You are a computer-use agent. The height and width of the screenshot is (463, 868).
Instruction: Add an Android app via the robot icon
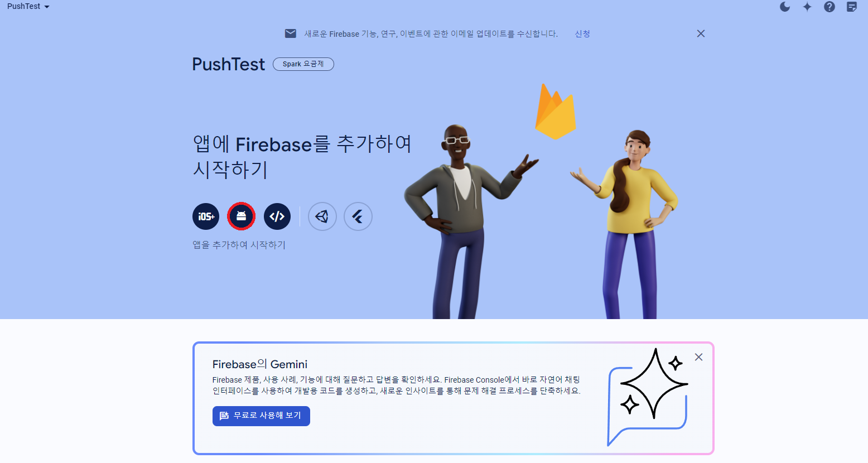[x=241, y=216]
